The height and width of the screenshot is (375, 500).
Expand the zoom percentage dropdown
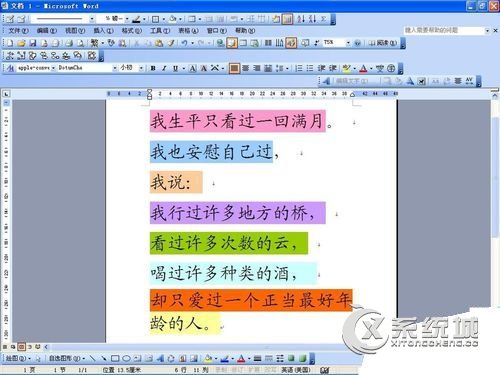[x=348, y=43]
